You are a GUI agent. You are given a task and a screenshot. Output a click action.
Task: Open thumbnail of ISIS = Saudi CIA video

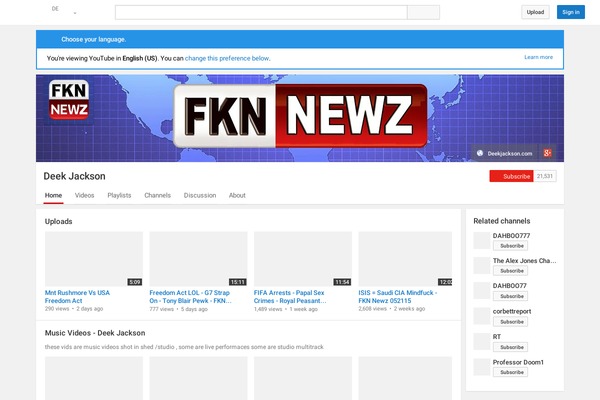point(405,259)
